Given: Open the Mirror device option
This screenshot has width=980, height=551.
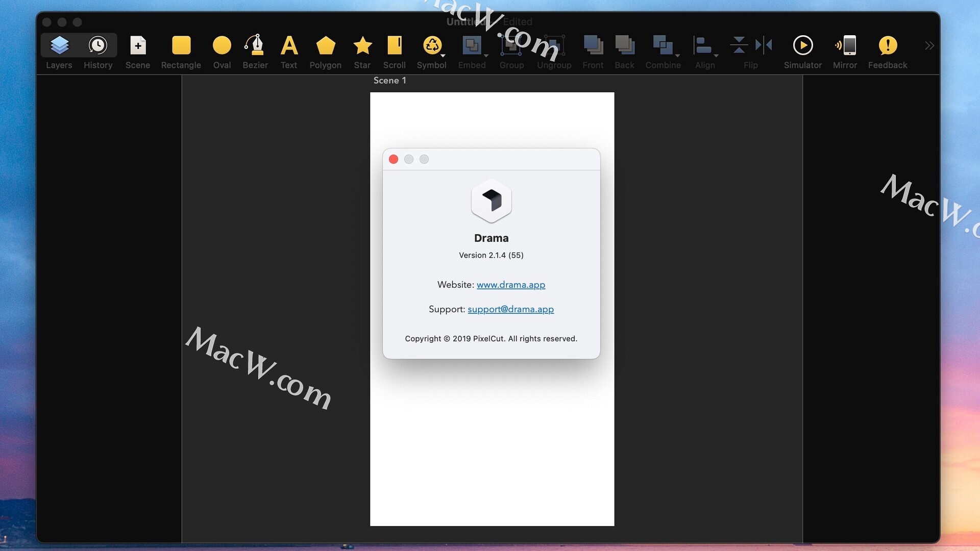Looking at the screenshot, I should pos(845,46).
